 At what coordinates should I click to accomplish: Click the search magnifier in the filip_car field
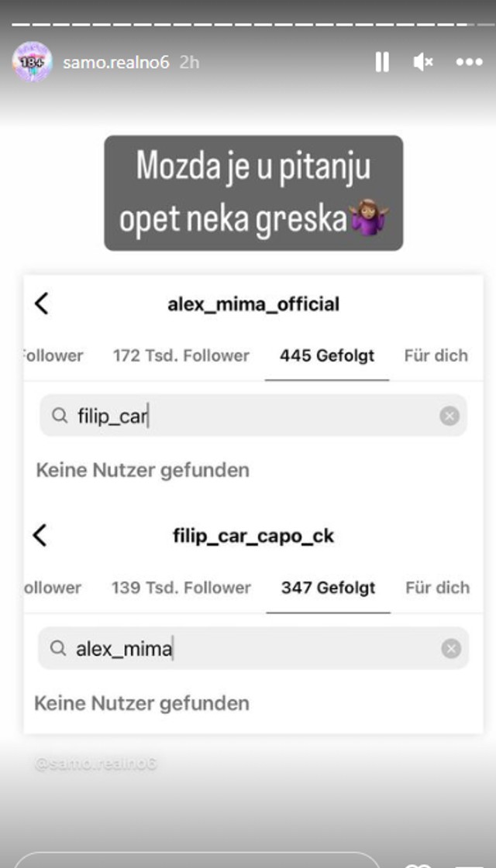tap(58, 416)
